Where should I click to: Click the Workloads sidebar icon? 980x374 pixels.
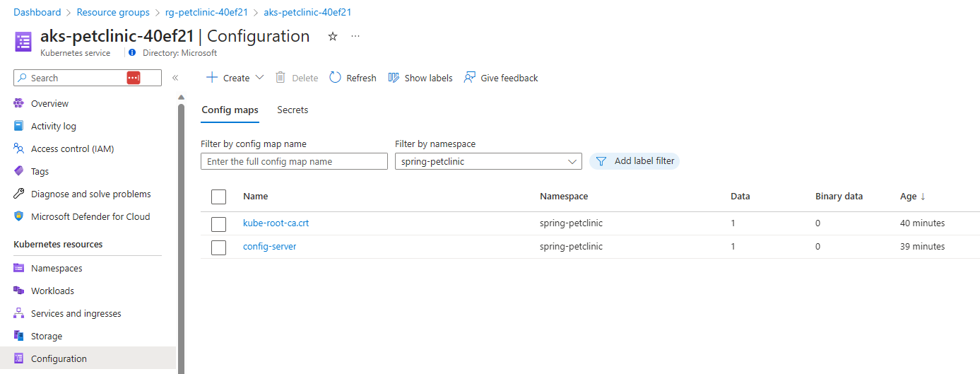pos(19,291)
